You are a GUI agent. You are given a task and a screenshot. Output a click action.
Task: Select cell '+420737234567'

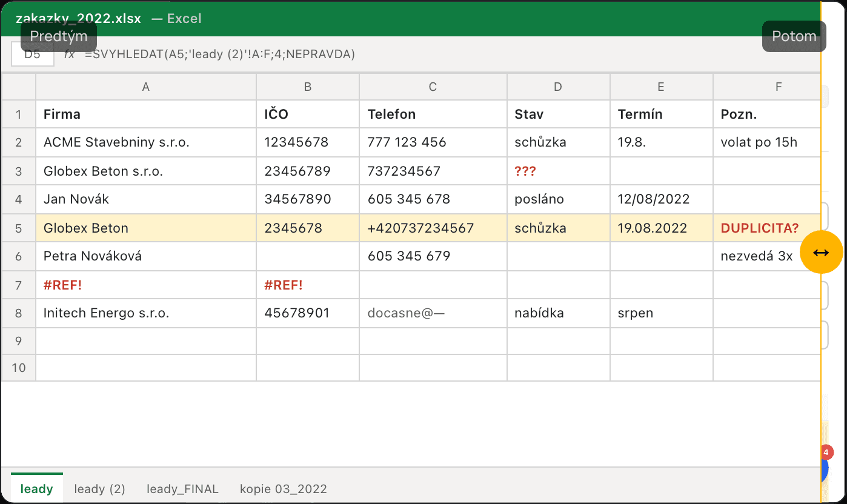coord(433,228)
